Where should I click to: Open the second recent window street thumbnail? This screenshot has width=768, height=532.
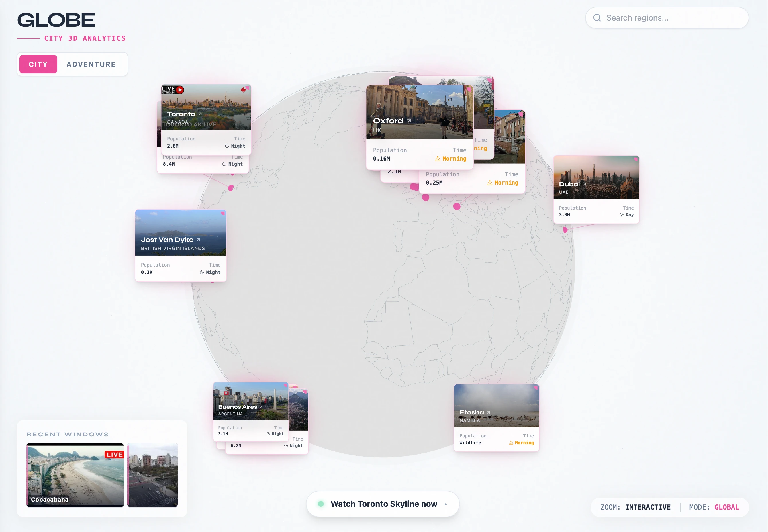pyautogui.click(x=153, y=475)
